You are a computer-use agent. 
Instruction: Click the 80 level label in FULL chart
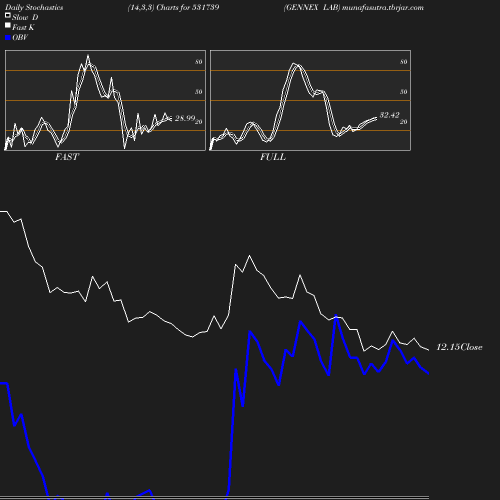(x=404, y=62)
